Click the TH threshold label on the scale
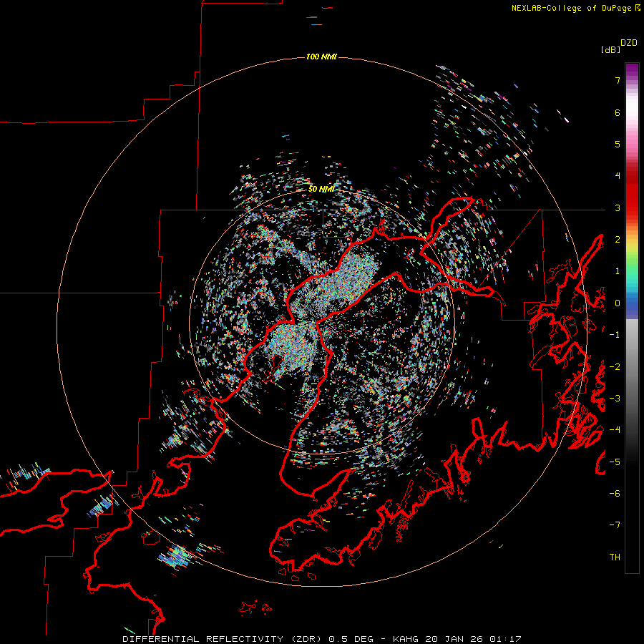 click(615, 557)
